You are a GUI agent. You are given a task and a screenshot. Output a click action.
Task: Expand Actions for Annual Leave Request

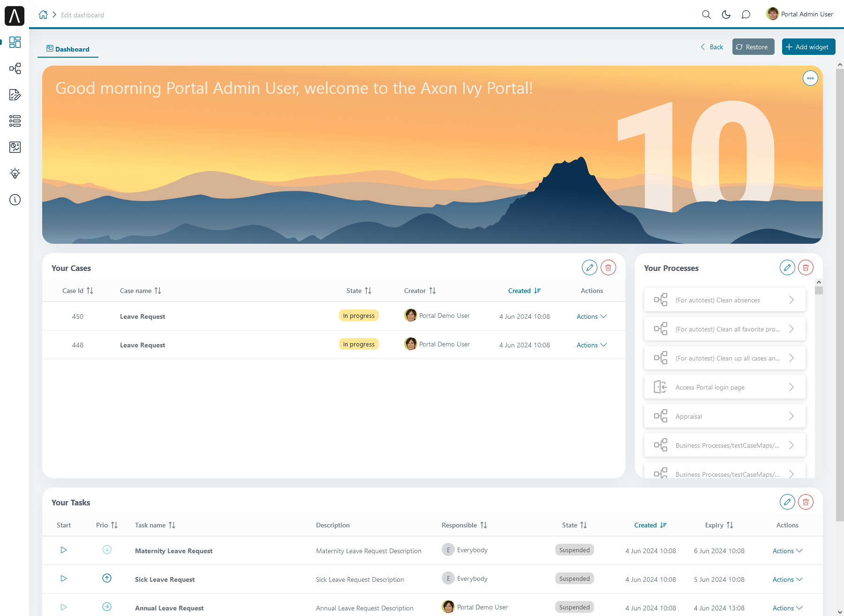788,608
